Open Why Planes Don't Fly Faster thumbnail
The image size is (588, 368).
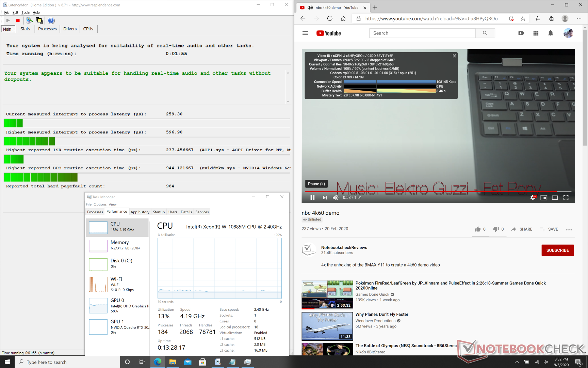327,326
